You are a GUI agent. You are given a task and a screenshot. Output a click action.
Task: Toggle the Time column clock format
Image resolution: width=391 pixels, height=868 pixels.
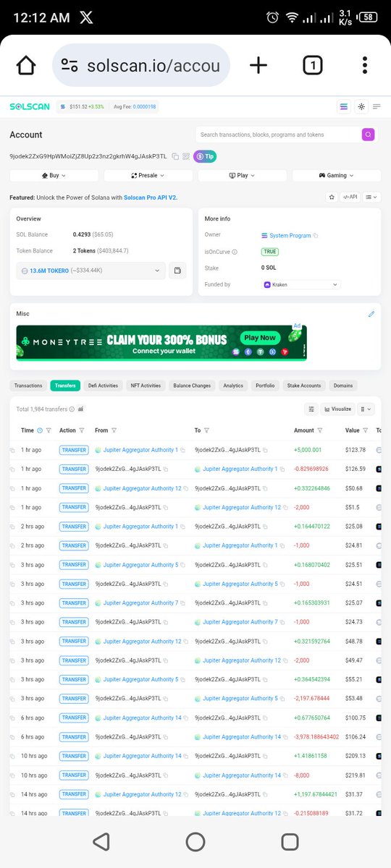tap(40, 430)
